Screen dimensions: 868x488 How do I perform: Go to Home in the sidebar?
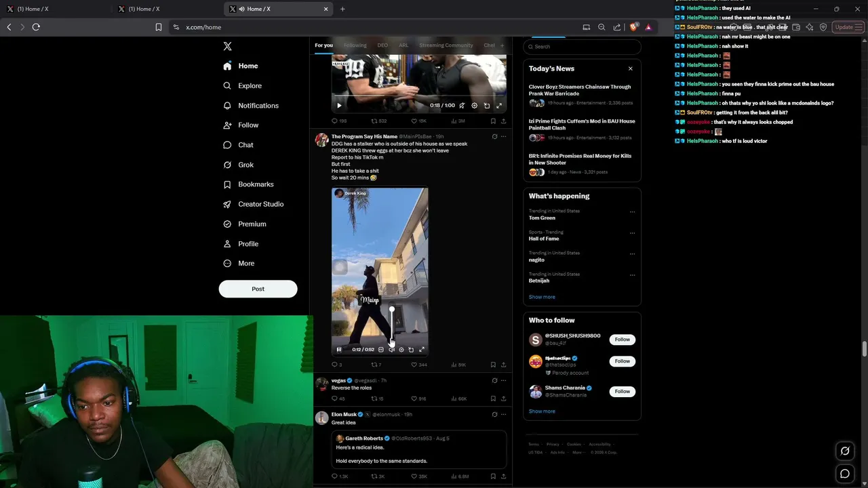[241, 66]
